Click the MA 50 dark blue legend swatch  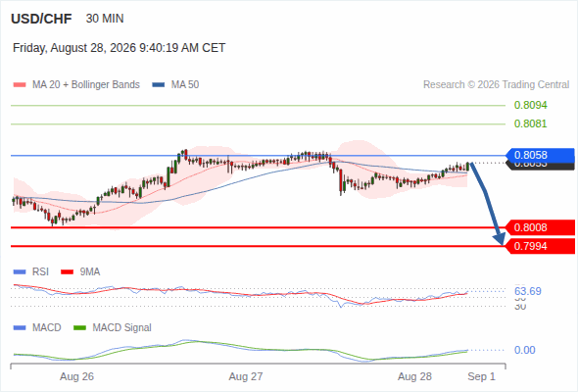click(159, 85)
